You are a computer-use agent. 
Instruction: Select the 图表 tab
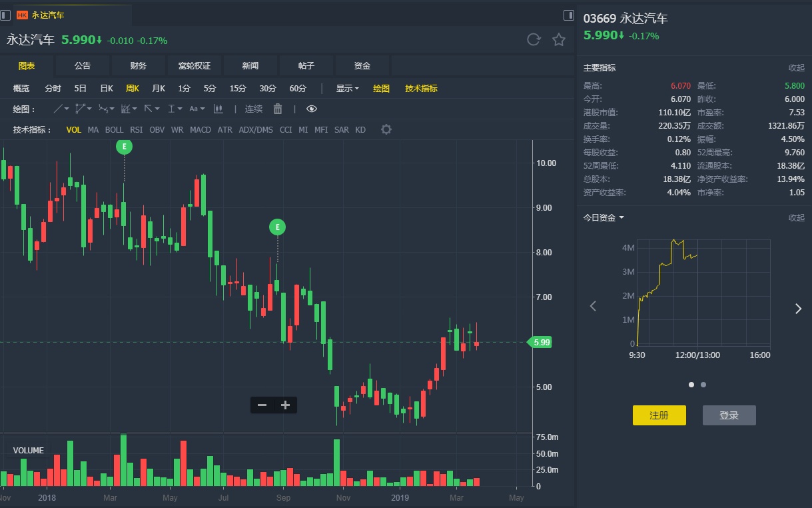[x=27, y=66]
